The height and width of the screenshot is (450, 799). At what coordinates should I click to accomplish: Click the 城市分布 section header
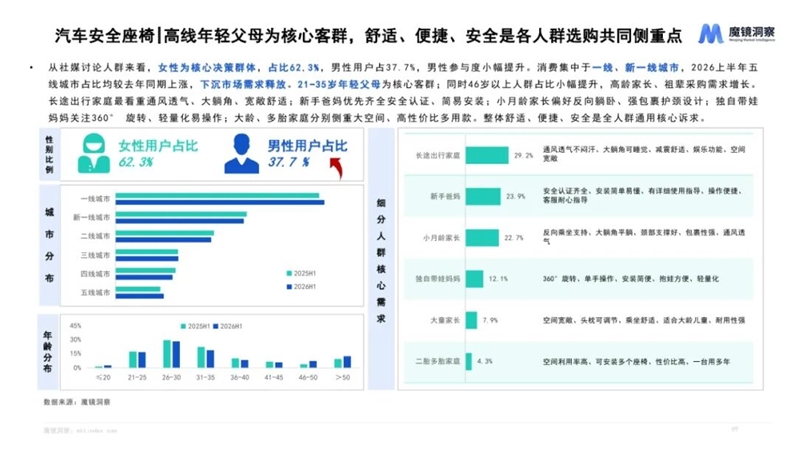tap(49, 245)
